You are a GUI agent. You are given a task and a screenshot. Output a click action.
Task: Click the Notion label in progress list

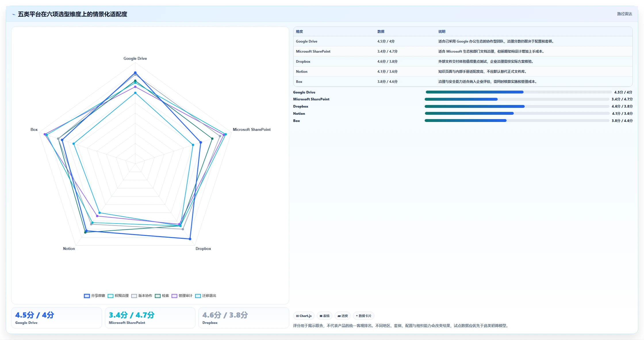pyautogui.click(x=299, y=114)
